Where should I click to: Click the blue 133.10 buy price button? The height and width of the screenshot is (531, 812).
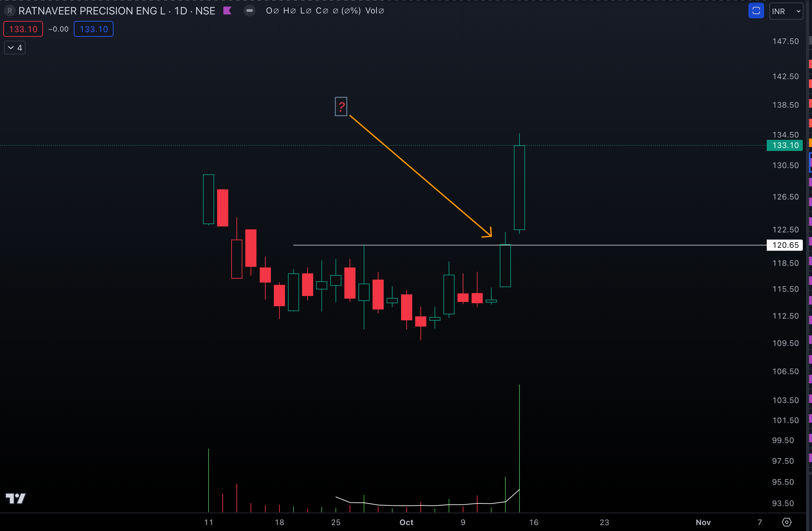tap(93, 29)
